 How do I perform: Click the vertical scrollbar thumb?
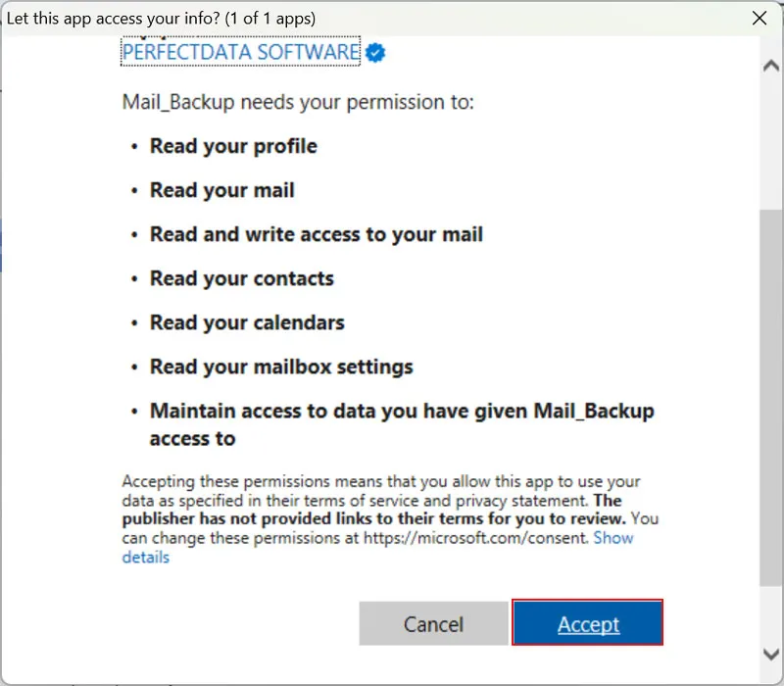(771, 392)
